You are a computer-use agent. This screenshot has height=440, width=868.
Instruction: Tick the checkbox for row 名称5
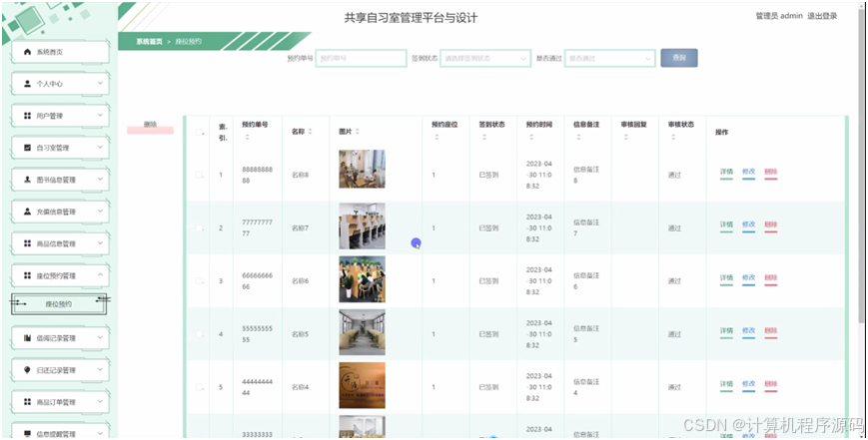click(x=199, y=334)
